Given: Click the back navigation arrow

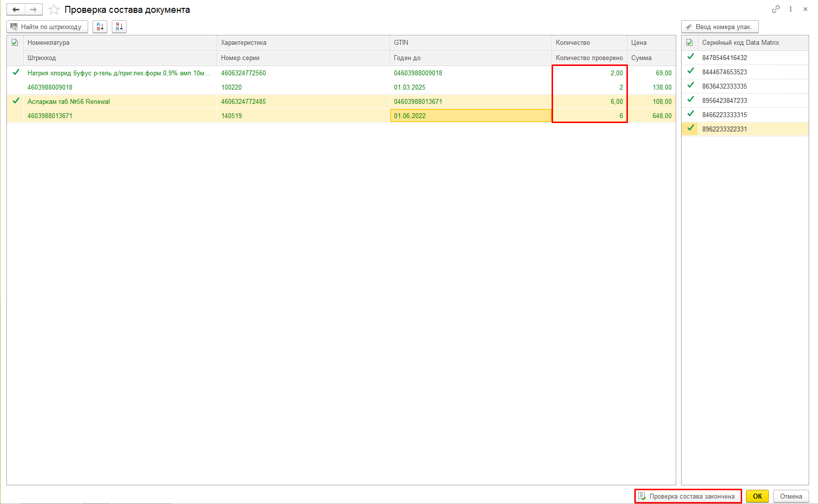Looking at the screenshot, I should [16, 10].
